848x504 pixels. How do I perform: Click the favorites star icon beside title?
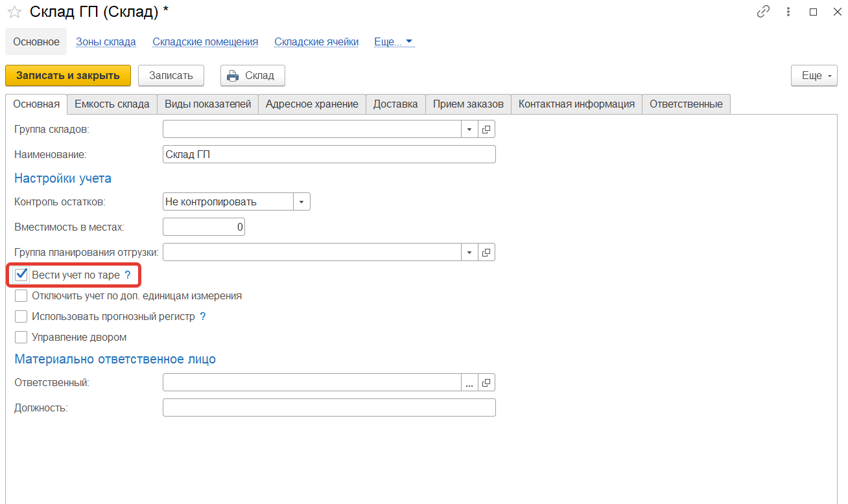coord(14,12)
